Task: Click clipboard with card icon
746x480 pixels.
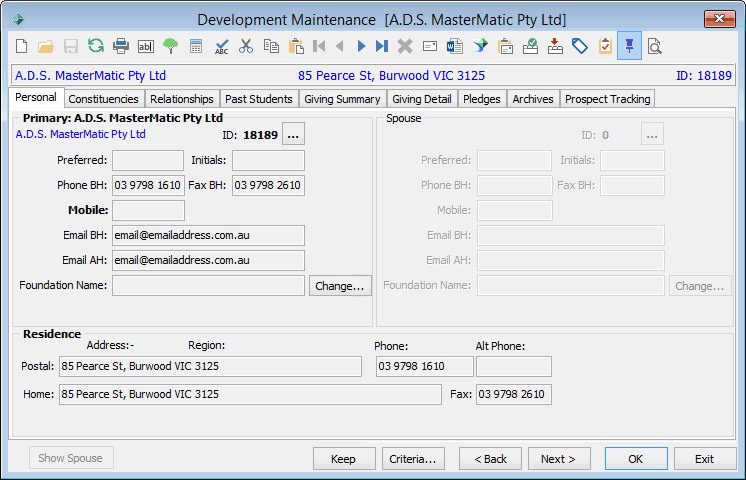Action: [505, 46]
